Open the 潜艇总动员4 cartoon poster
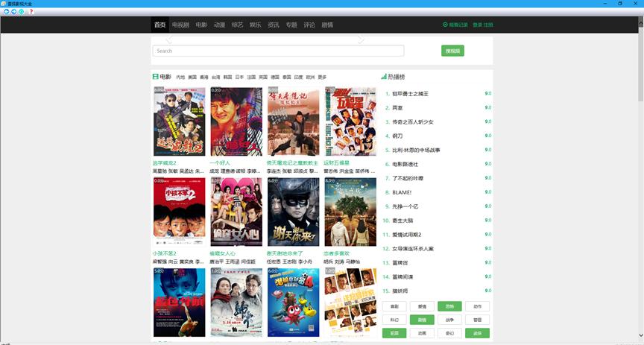 [293, 303]
